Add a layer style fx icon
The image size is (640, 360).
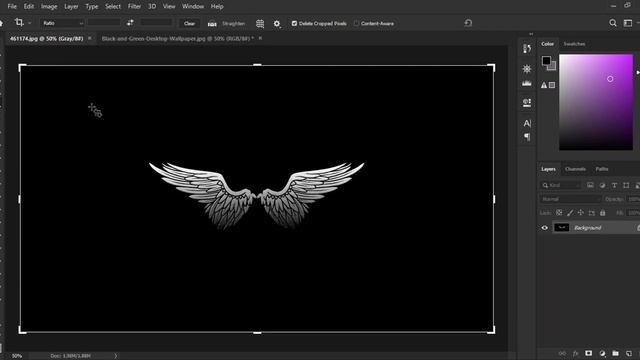pos(576,353)
